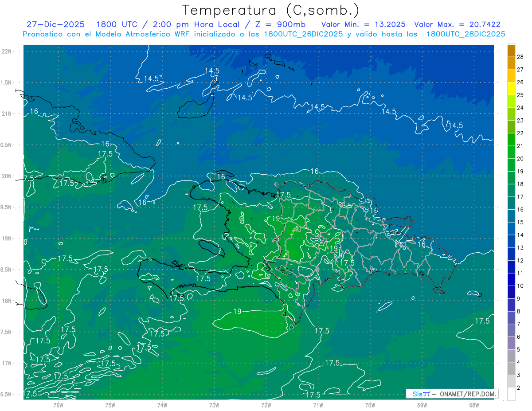
Task: Click the Valor Max. = 20.7422 readout
Action: point(457,24)
